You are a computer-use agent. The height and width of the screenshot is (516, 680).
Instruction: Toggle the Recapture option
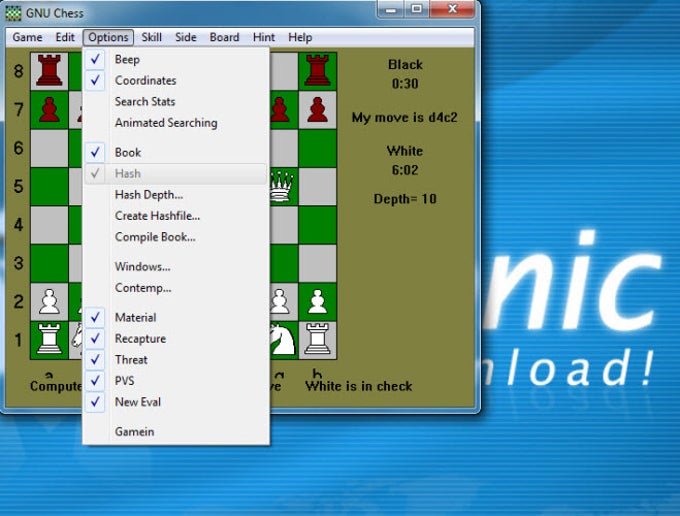(176, 339)
